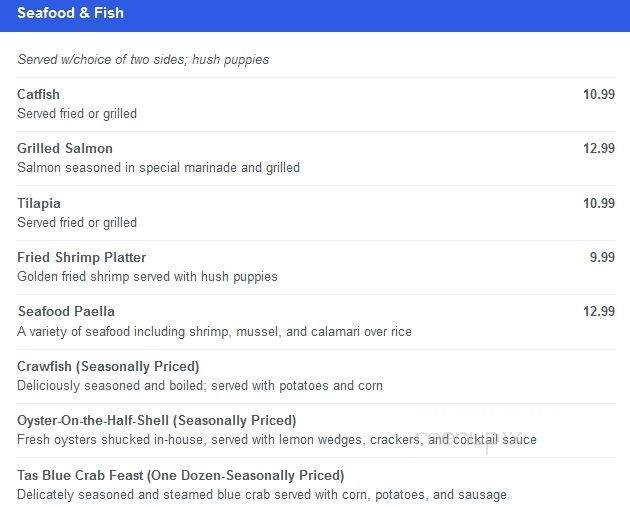Click the Seafood Paella 12.99 price
630x507 pixels.
coord(599,312)
